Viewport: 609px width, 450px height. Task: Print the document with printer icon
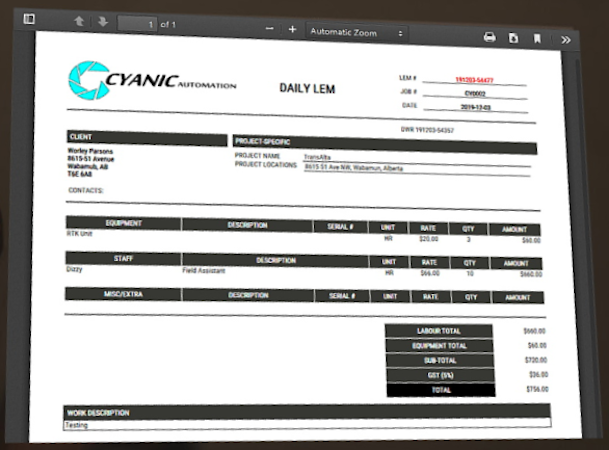pyautogui.click(x=489, y=37)
